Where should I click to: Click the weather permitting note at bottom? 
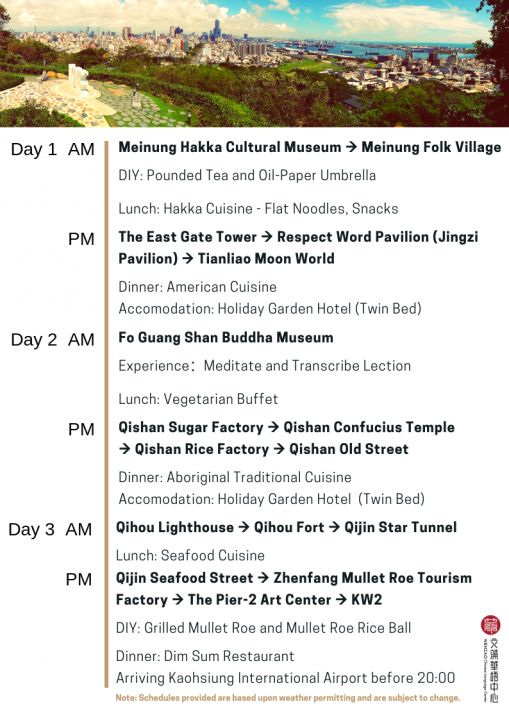tap(288, 698)
